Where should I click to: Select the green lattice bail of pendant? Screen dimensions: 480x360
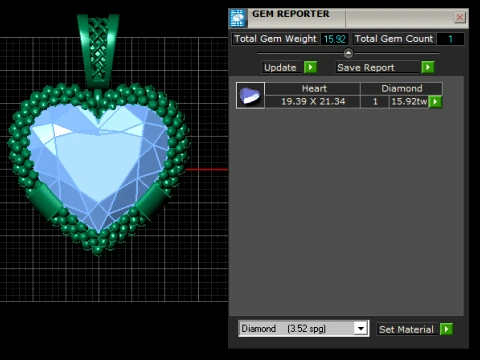[x=98, y=50]
